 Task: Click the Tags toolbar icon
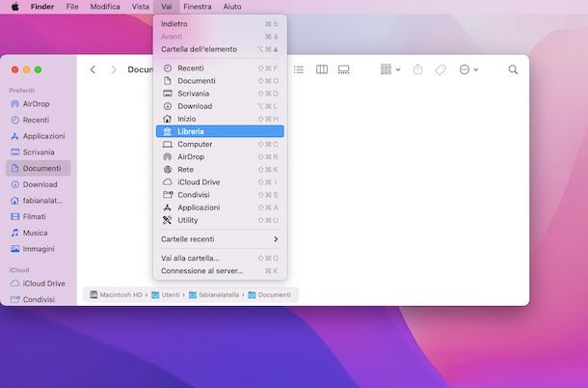[x=441, y=69]
